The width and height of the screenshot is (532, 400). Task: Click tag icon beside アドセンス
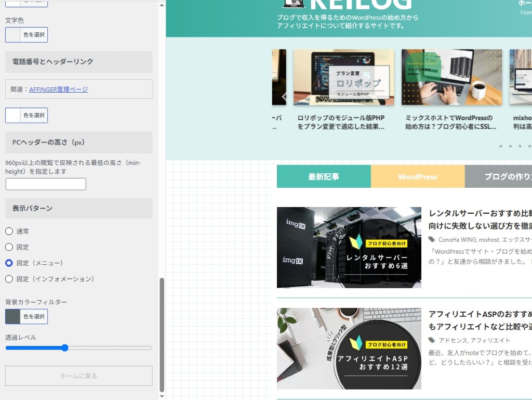pos(432,340)
